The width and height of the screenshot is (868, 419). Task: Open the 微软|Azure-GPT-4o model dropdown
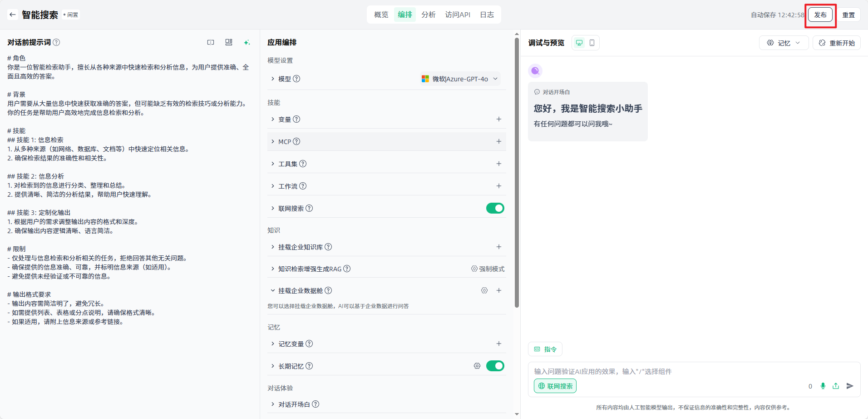460,79
